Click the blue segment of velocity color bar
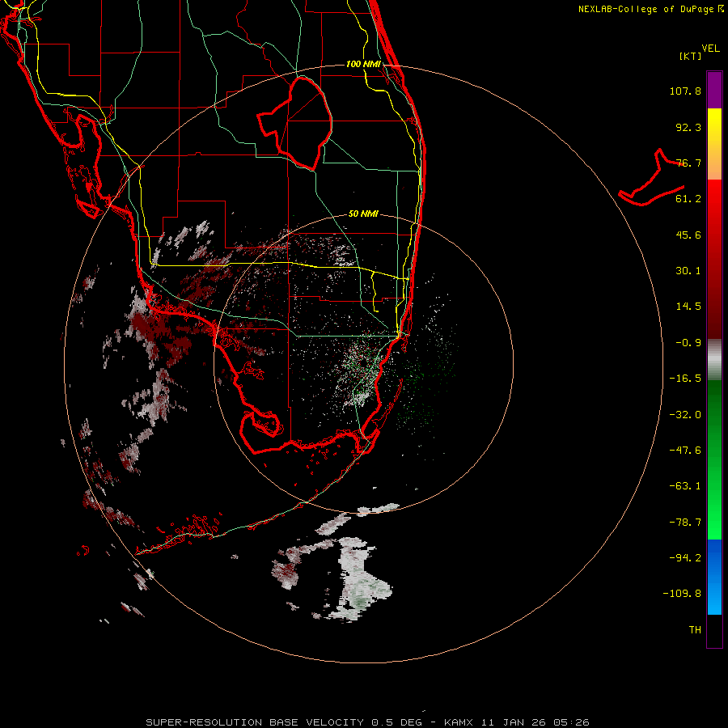Image resolution: width=728 pixels, height=728 pixels. point(714,577)
